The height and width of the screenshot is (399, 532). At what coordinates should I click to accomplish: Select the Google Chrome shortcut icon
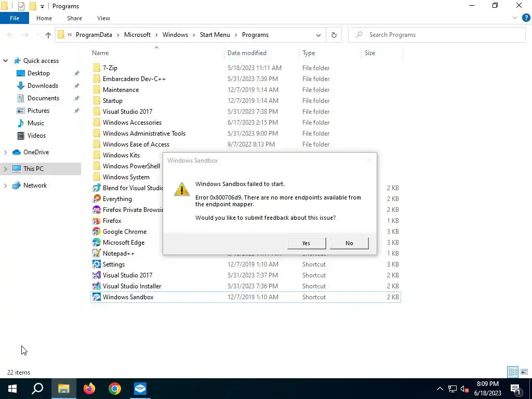97,232
